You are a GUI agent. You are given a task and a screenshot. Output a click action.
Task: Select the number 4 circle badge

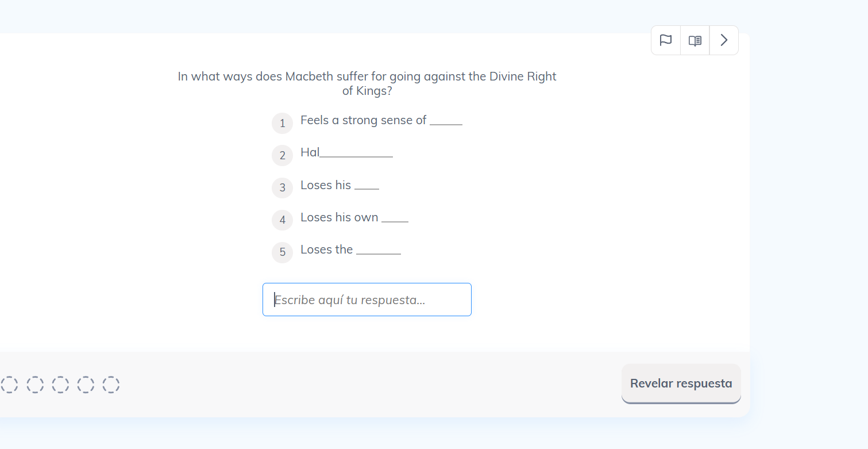(x=282, y=220)
